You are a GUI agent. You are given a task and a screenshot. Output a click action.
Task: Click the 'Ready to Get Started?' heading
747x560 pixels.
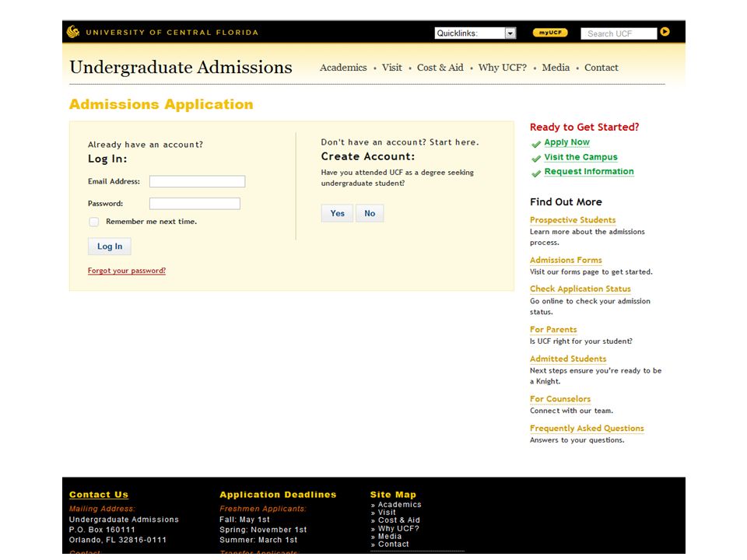pyautogui.click(x=584, y=127)
